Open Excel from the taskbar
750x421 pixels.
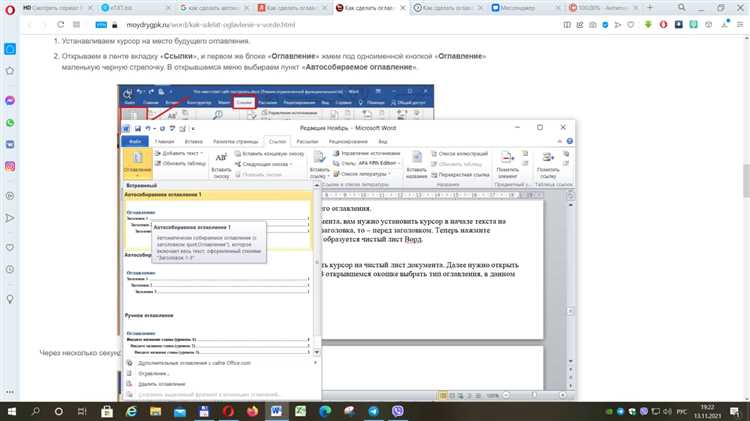tap(300, 411)
